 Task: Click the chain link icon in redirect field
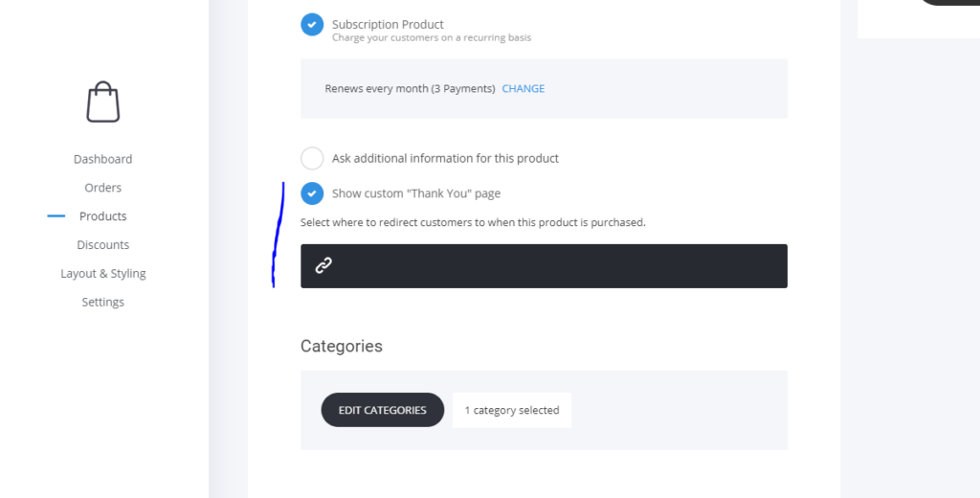[323, 265]
